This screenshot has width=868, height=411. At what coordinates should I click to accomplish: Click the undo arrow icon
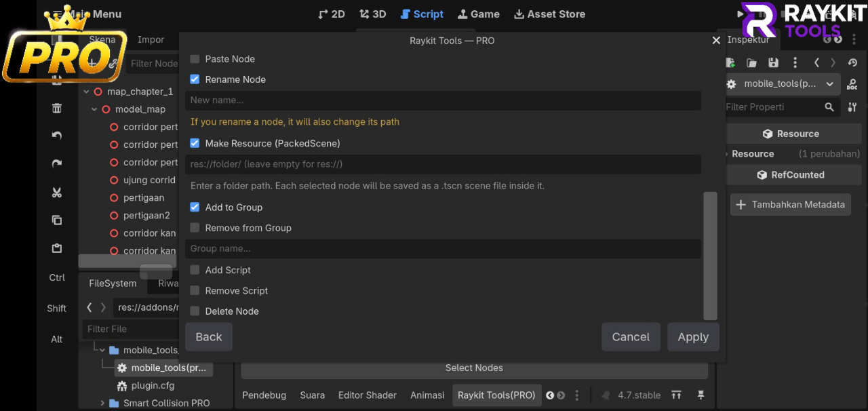pyautogui.click(x=57, y=136)
